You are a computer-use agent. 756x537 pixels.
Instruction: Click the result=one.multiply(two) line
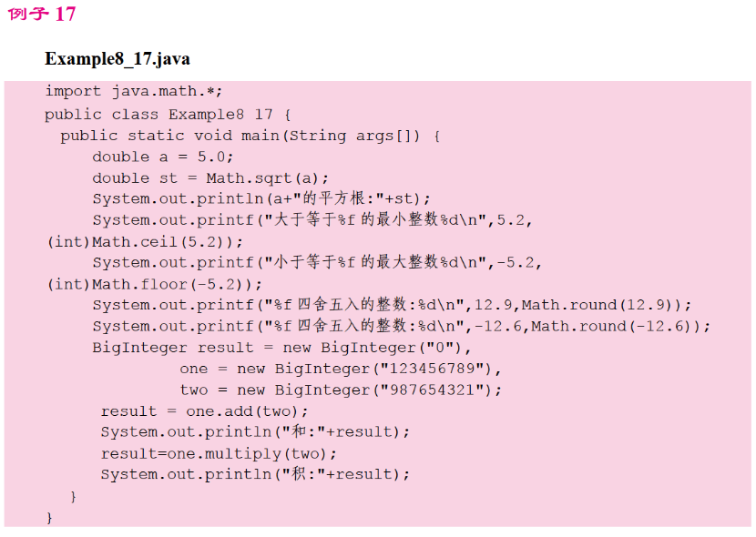219,452
